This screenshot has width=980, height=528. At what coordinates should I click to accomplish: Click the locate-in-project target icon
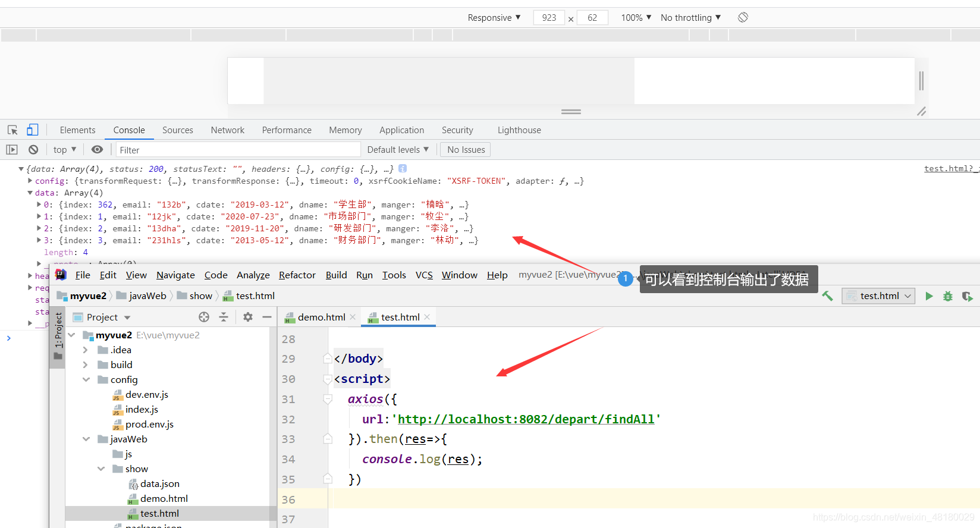[x=204, y=317]
